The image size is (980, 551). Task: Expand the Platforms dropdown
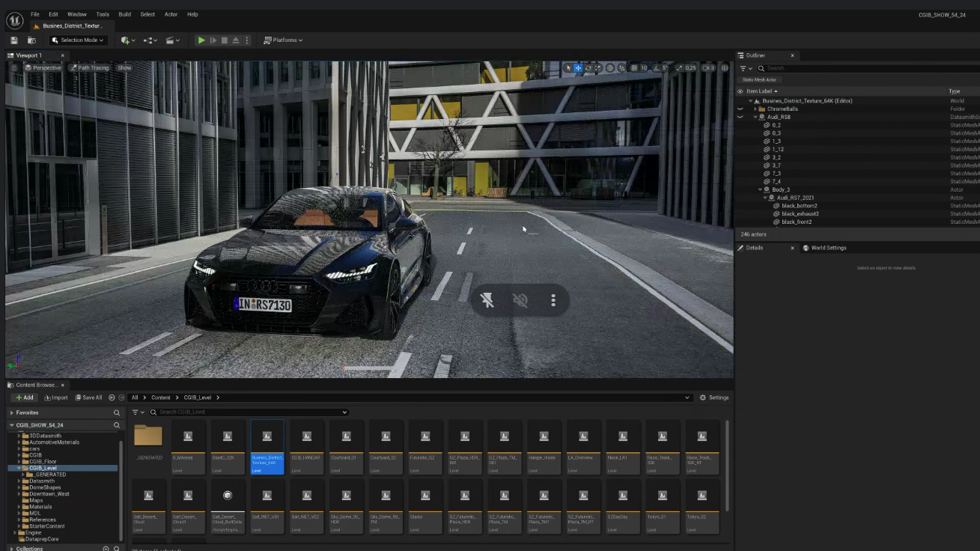(283, 40)
